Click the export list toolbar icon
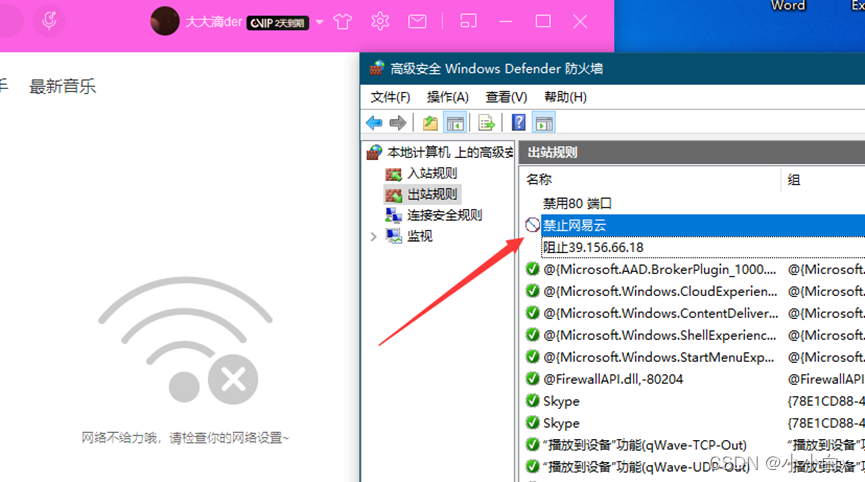Image resolution: width=865 pixels, height=482 pixels. (x=486, y=122)
